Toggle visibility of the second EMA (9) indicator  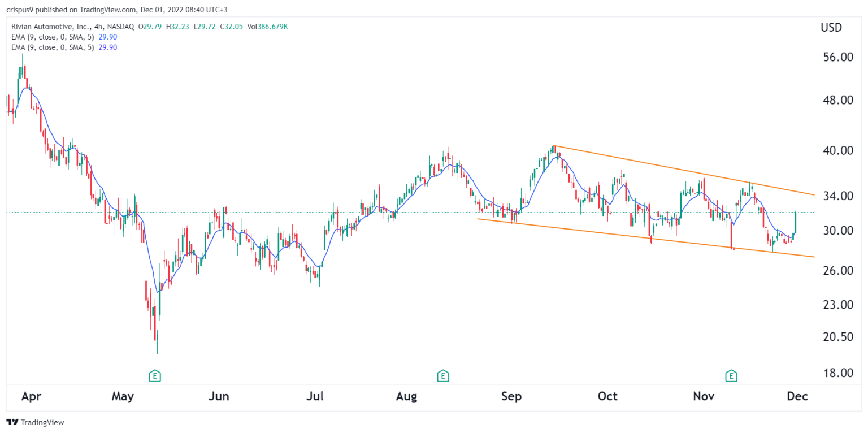click(x=54, y=47)
